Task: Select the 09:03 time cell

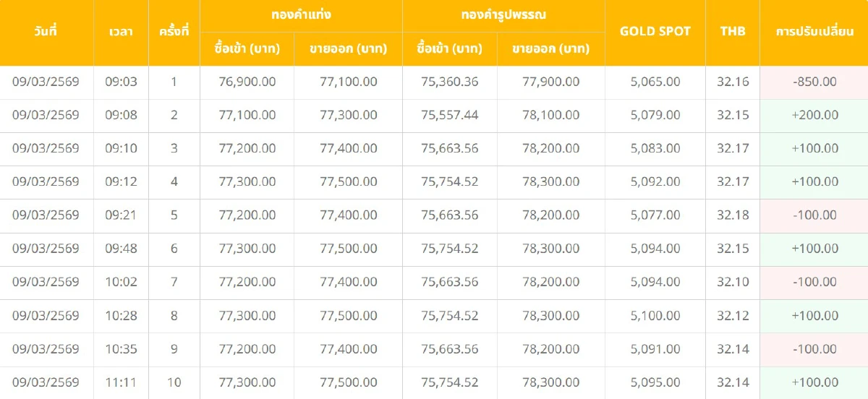Action: (121, 82)
